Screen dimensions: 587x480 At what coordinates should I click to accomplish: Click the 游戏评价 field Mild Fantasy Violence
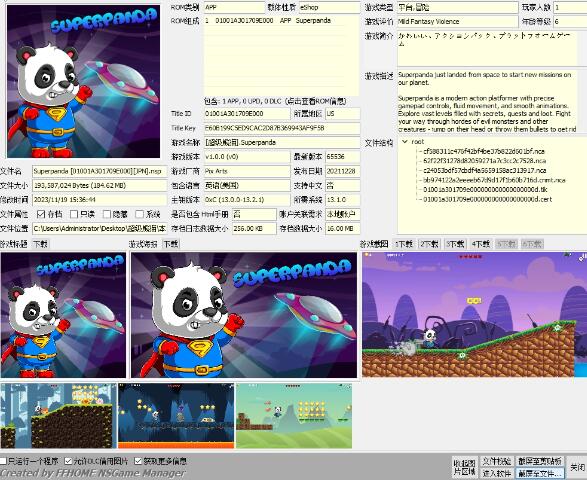457,21
